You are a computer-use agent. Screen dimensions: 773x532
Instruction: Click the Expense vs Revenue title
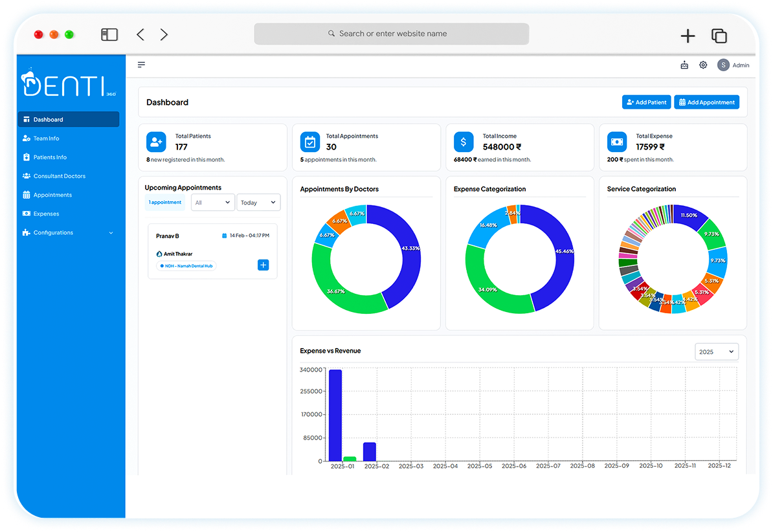[x=330, y=351]
